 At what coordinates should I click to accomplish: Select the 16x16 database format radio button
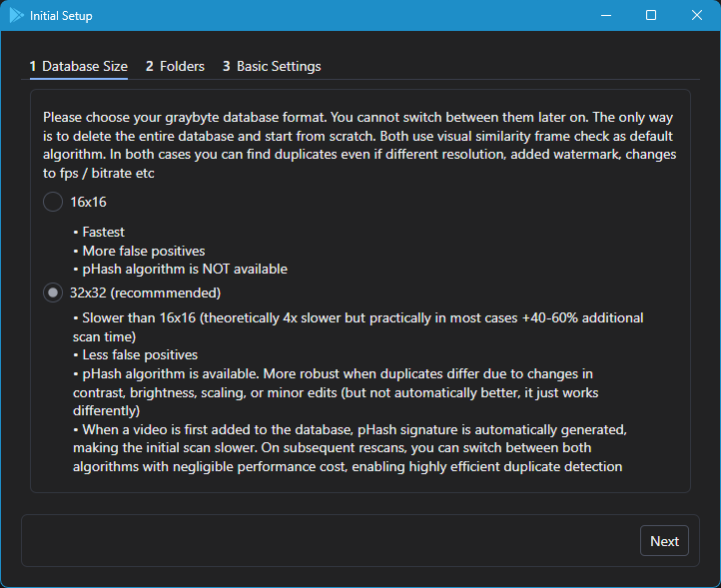(x=52, y=202)
